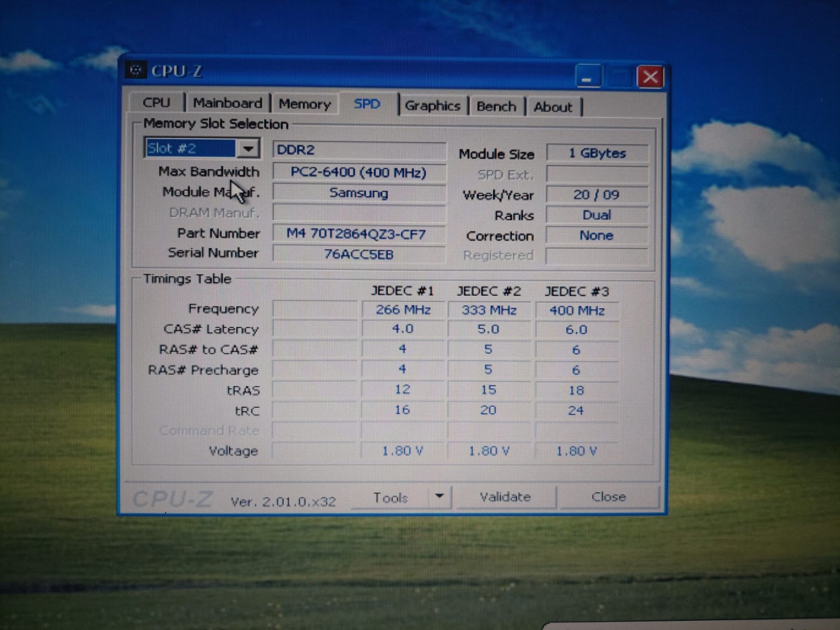Screen dimensions: 840x630
Task: Click the Close button at the bottom
Action: click(x=609, y=497)
